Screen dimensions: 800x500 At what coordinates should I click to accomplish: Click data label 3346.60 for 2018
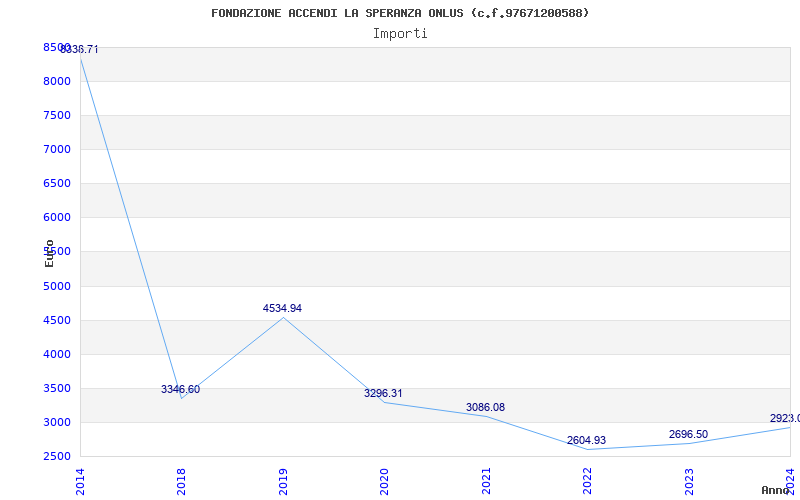[181, 389]
